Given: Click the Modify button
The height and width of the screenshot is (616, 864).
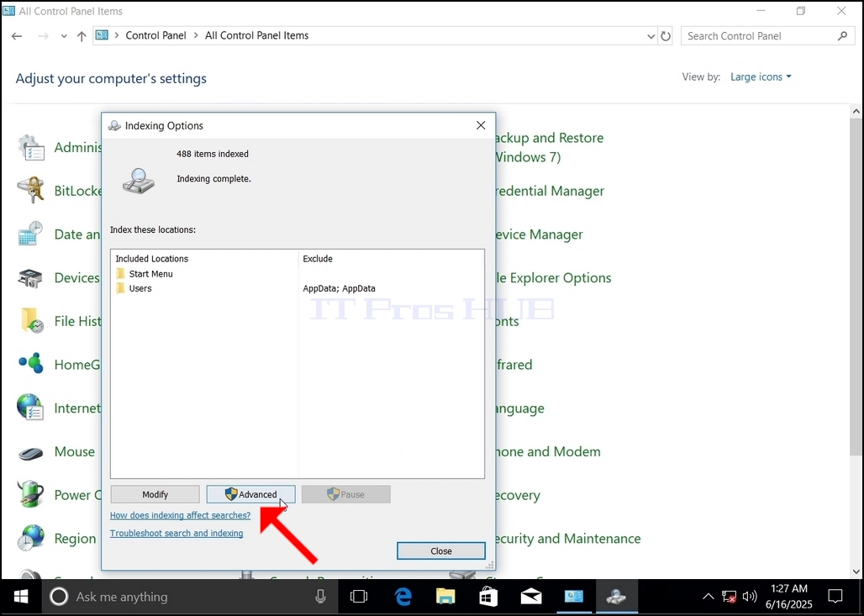Looking at the screenshot, I should [155, 494].
